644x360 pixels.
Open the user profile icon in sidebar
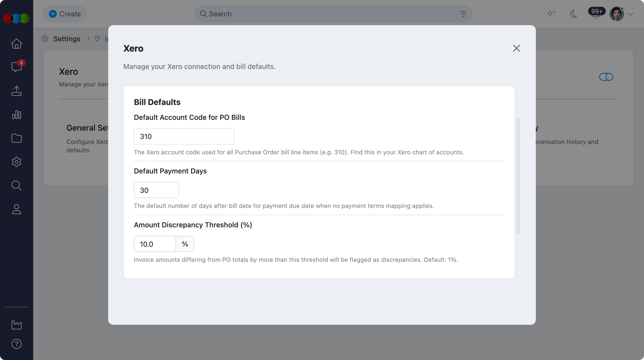(17, 209)
